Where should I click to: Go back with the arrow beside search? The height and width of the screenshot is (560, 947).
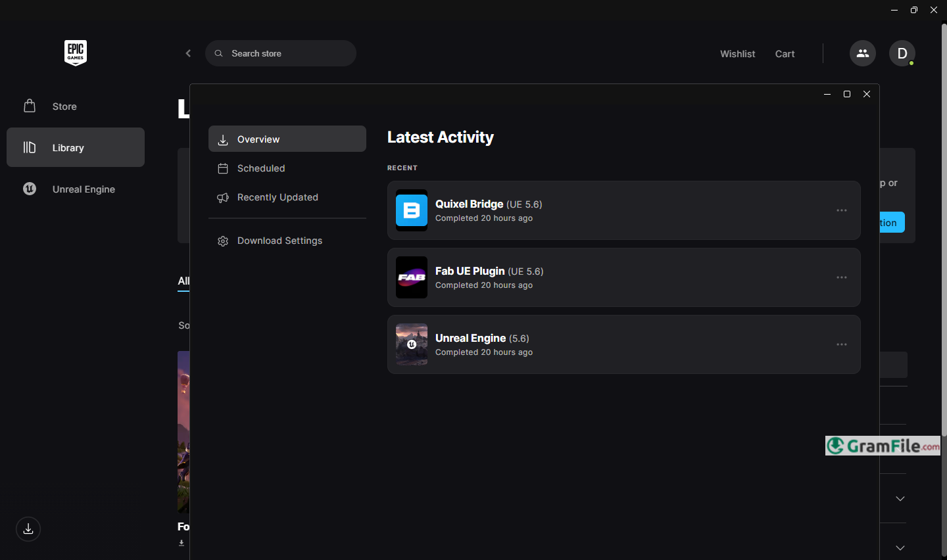188,53
